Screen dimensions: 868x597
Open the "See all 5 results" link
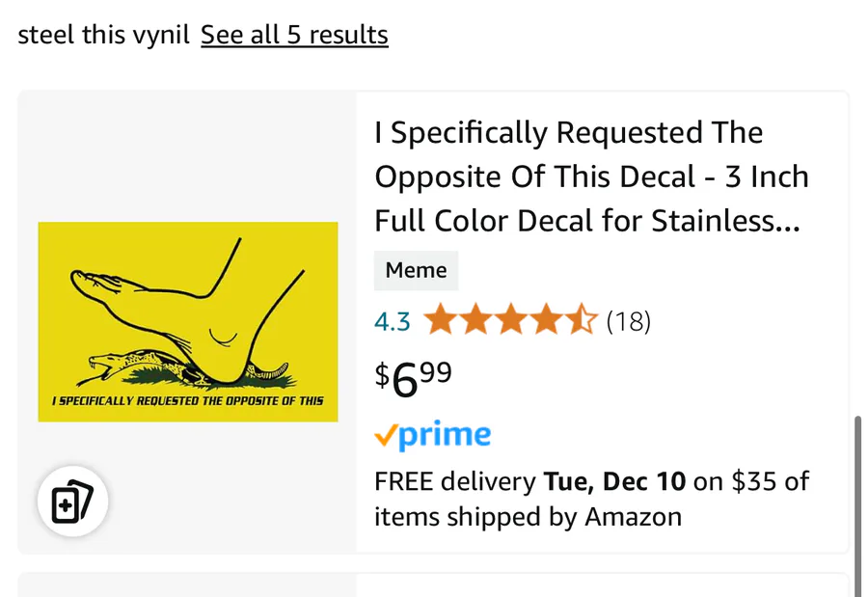294,36
